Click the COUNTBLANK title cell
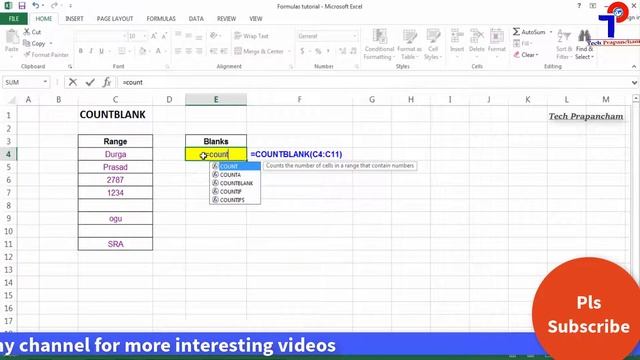Viewport: 640px width, 360px height. click(x=116, y=115)
